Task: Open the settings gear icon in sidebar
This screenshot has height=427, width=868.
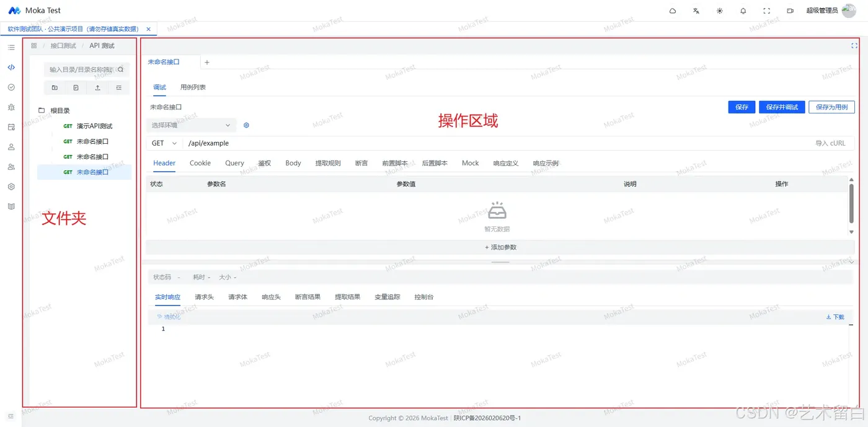Action: click(11, 187)
